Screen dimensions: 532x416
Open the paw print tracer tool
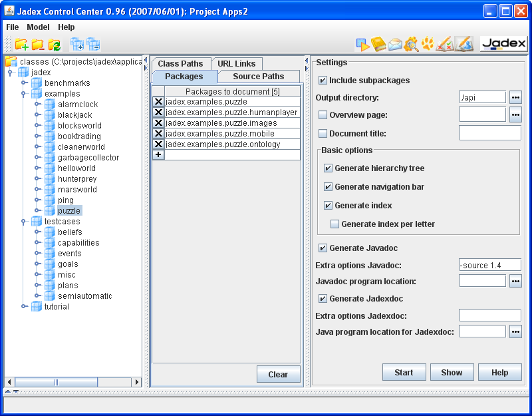pos(428,44)
